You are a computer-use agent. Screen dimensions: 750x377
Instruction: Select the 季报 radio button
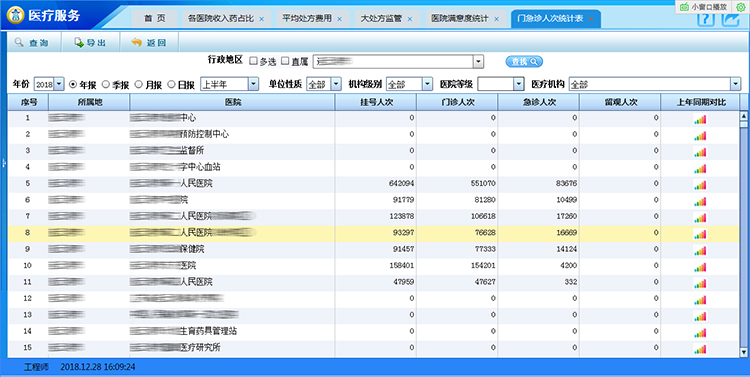click(x=106, y=84)
